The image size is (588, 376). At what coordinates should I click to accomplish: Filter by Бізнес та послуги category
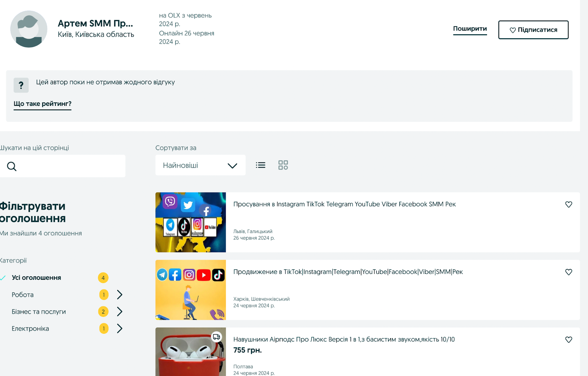tap(39, 312)
